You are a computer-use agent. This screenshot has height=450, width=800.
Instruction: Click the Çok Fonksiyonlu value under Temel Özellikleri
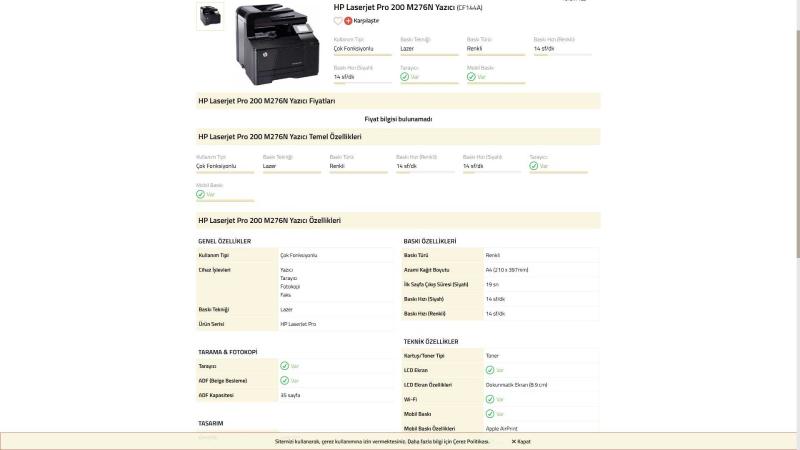pos(216,166)
